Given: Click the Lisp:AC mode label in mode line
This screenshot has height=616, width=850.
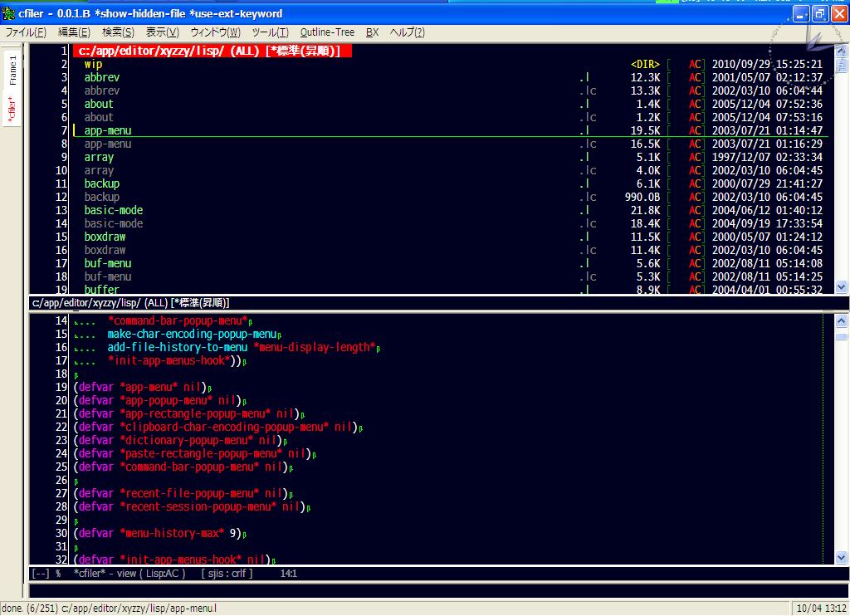Looking at the screenshot, I should [162, 573].
